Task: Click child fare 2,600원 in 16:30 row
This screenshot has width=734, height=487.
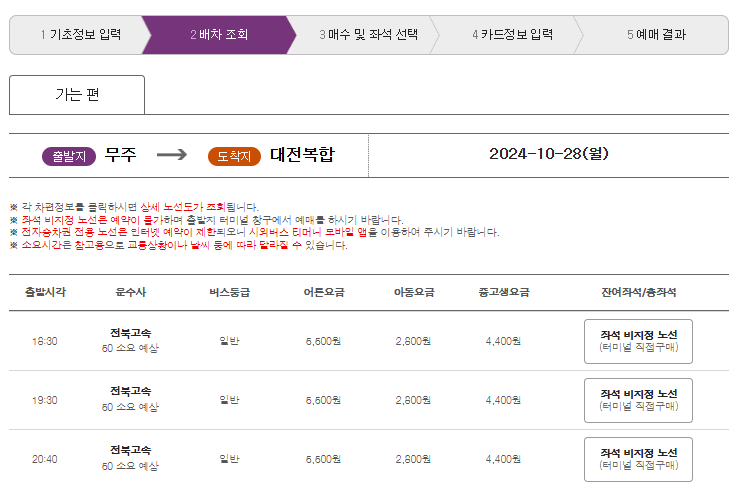Action: (x=413, y=341)
